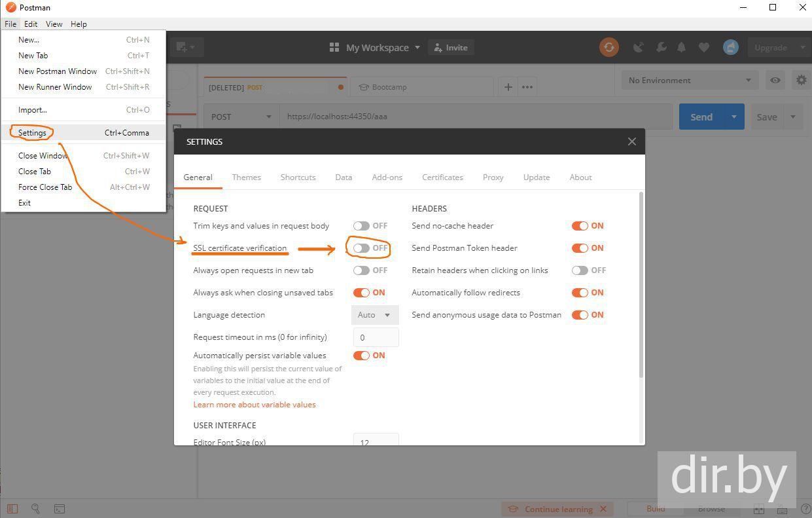812x518 pixels.
Task: Choose Force Close Tab in File menu
Action: 84,187
